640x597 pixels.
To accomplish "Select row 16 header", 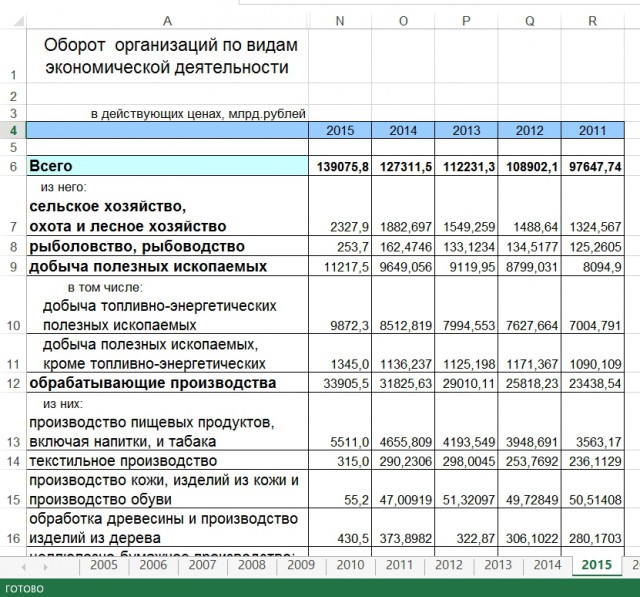I will [x=13, y=528].
